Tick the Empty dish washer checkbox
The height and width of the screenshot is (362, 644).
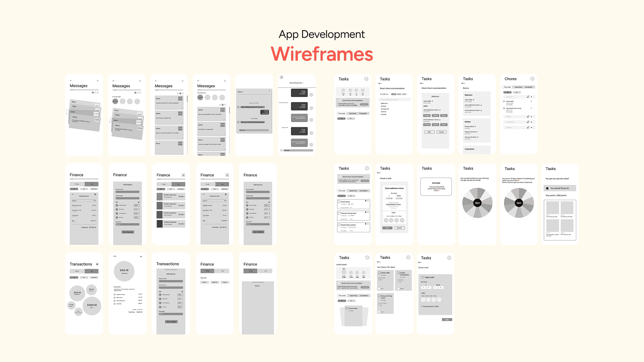(x=339, y=225)
